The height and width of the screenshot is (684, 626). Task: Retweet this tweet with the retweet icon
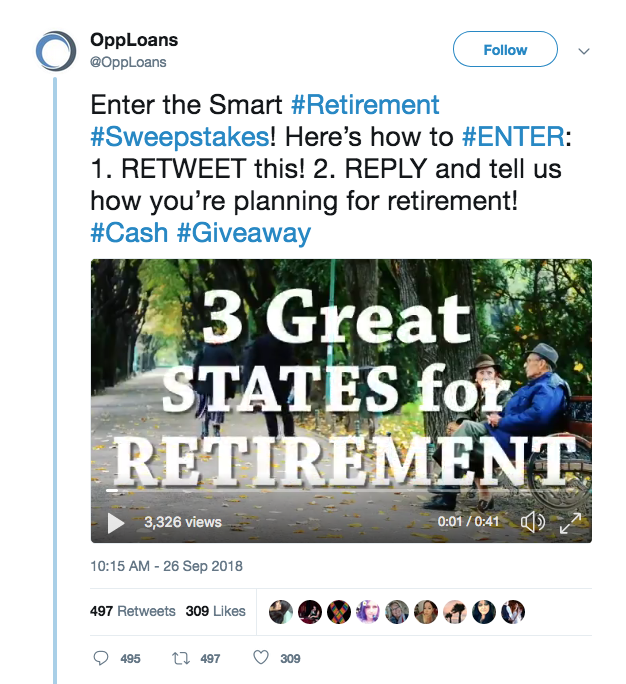(180, 658)
